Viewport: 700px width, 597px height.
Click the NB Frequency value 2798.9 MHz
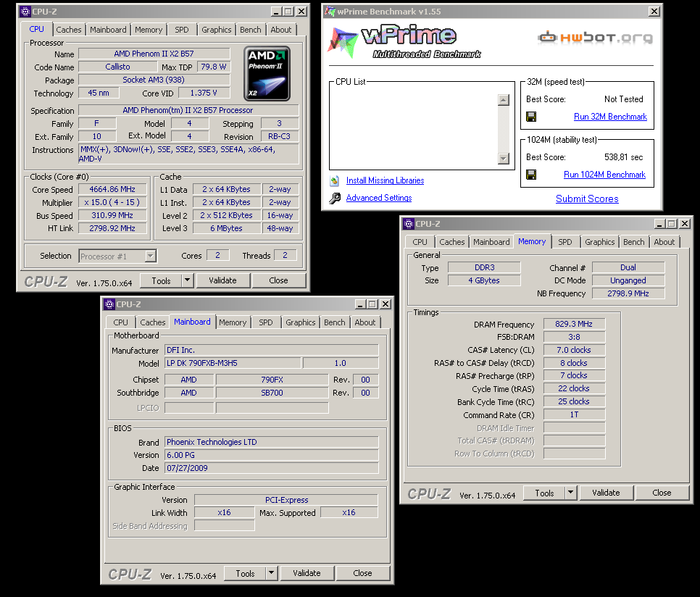628,293
